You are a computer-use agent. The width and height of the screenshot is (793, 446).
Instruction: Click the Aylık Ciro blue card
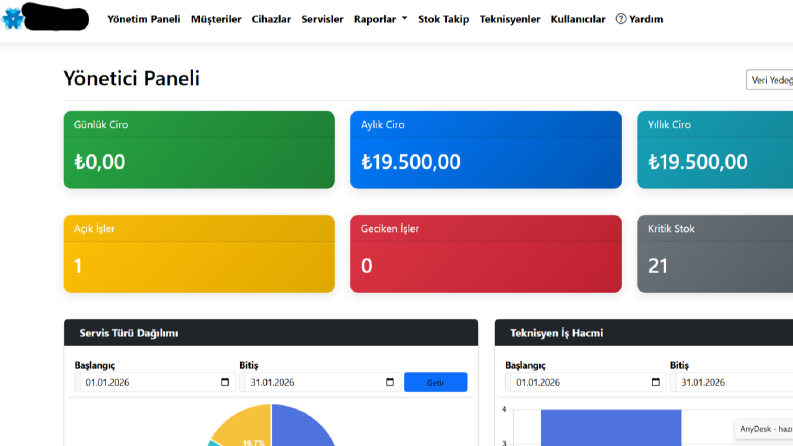(x=486, y=150)
